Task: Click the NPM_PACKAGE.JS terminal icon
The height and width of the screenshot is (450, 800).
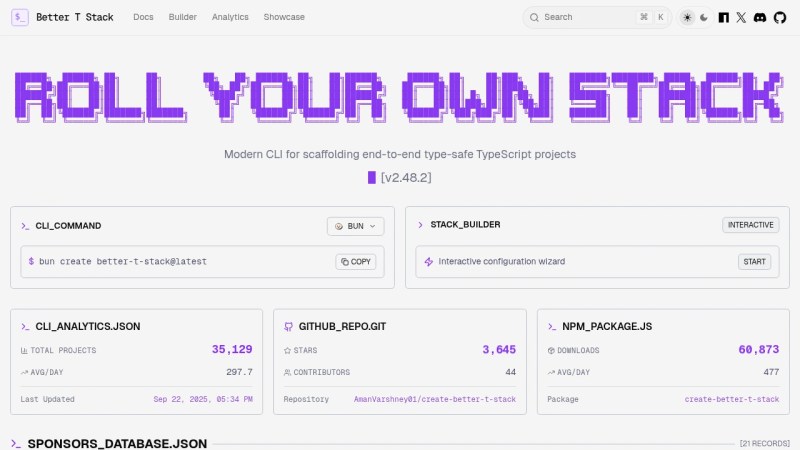Action: (x=552, y=327)
